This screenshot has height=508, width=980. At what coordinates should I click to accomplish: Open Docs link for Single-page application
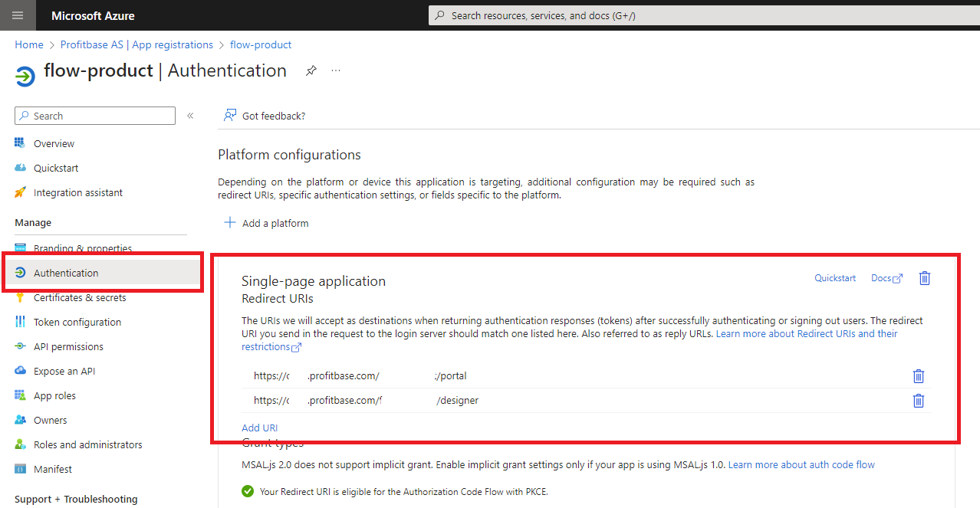(886, 278)
